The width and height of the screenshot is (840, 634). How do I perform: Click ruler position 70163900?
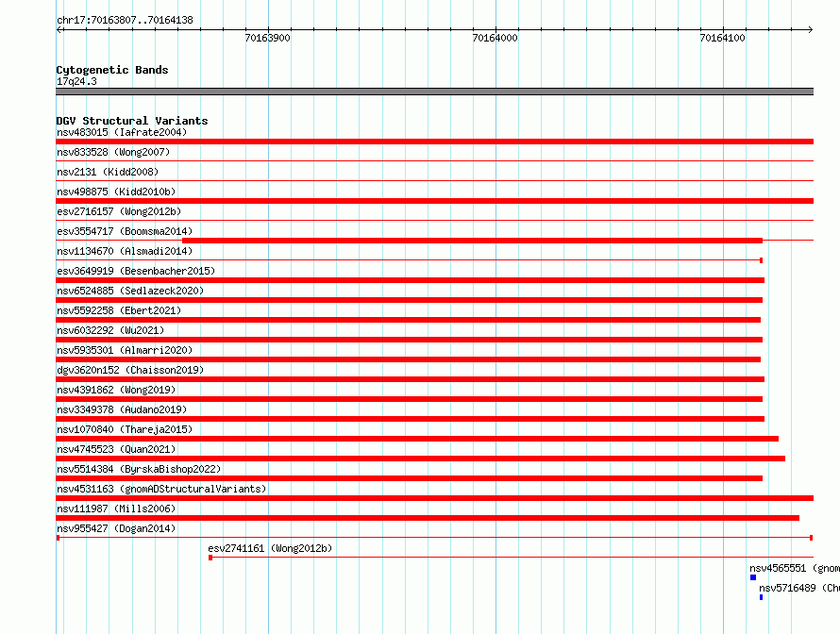pos(267,38)
